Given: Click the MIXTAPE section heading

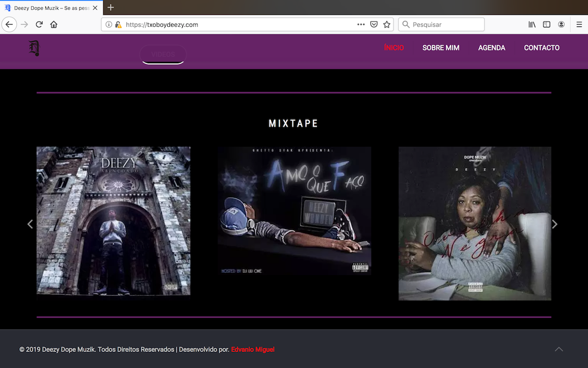Looking at the screenshot, I should coord(294,124).
